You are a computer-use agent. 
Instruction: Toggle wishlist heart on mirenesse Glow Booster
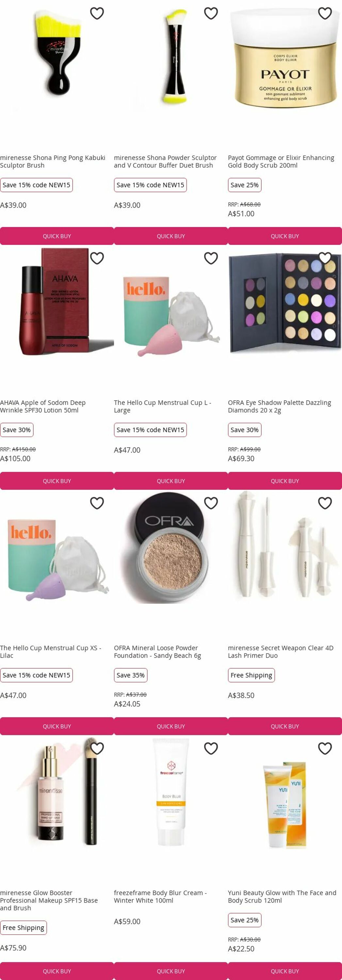point(97,748)
